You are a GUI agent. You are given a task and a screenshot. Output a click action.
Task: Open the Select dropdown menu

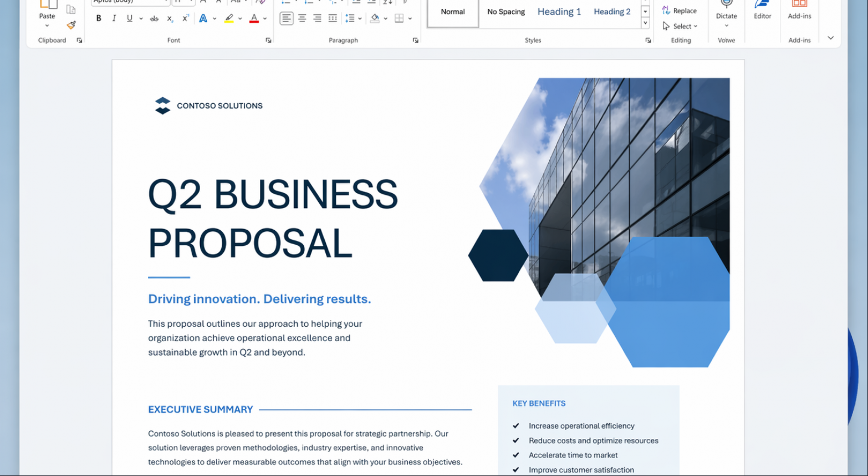tap(680, 26)
